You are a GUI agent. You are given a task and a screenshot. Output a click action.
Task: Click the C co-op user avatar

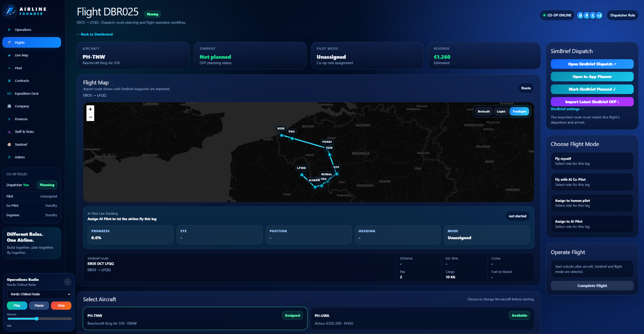click(593, 15)
